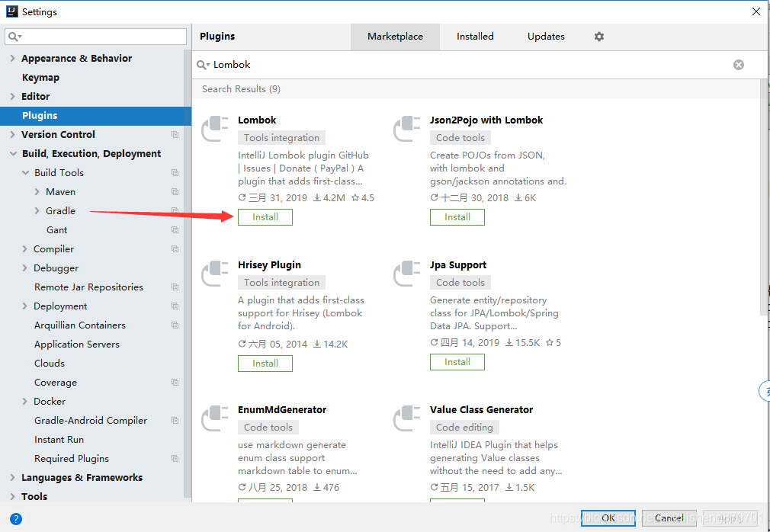The width and height of the screenshot is (770, 532).
Task: Click project-level icon beside Compiler
Action: click(175, 248)
